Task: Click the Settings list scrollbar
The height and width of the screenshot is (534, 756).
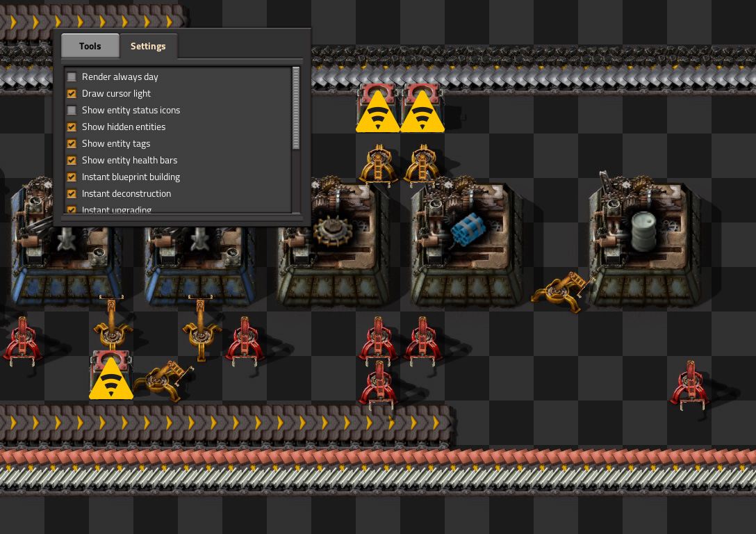Action: coord(296,108)
